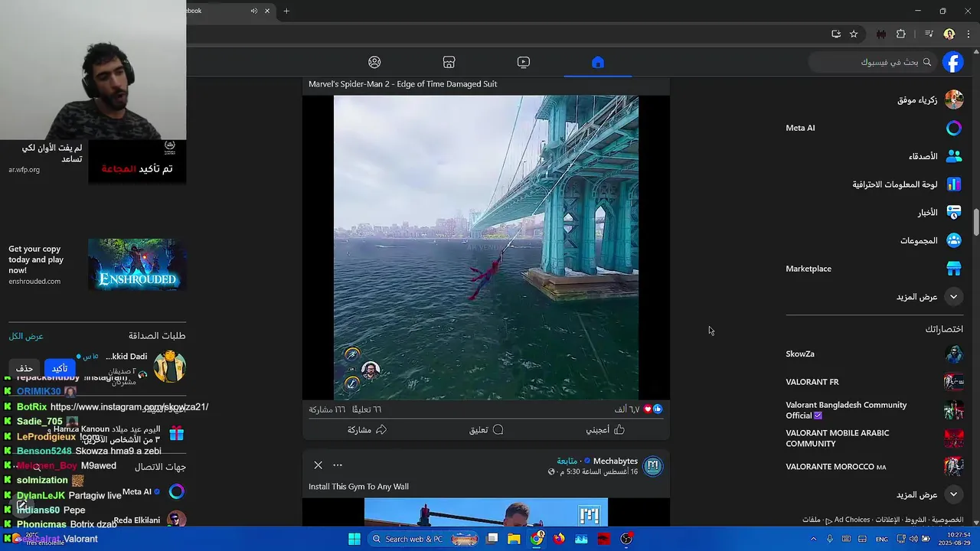Open a new browser tab
This screenshot has width=980, height=551.
click(x=286, y=11)
